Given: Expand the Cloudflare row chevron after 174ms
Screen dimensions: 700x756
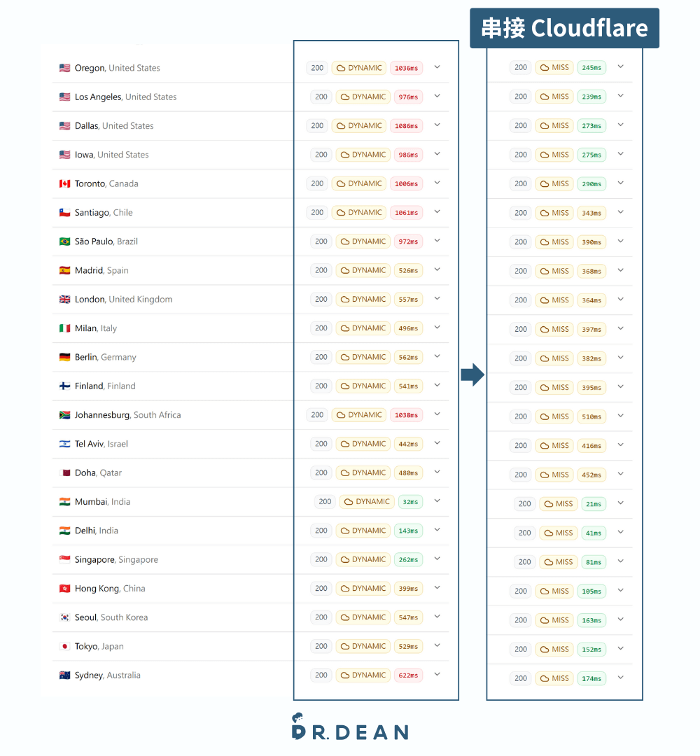Looking at the screenshot, I should tap(620, 678).
